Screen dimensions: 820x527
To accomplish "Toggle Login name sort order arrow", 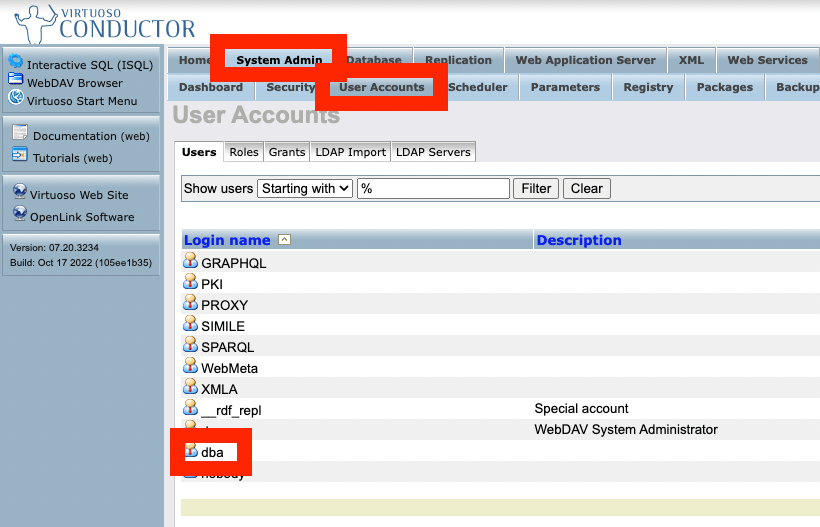I will pos(284,239).
